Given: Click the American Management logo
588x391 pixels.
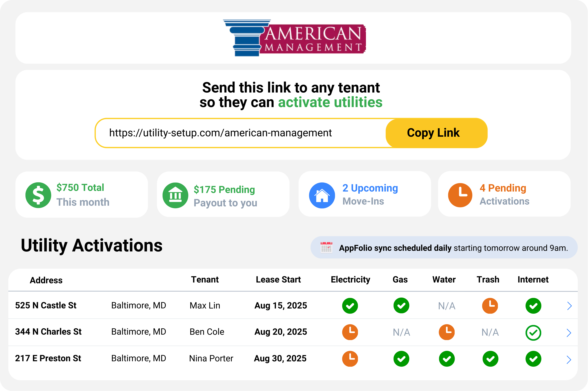Looking at the screenshot, I should [x=294, y=38].
